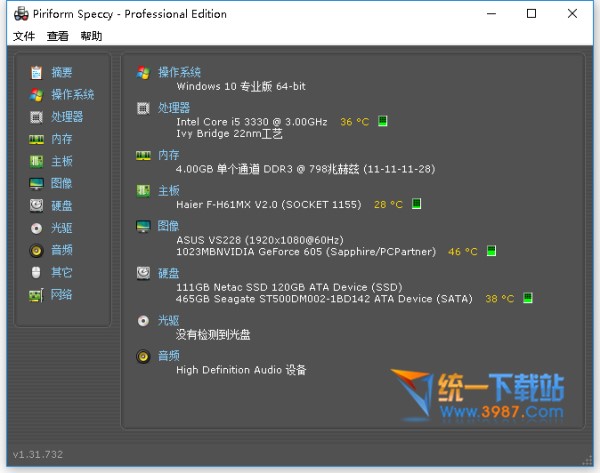Go to 内存 section in sidebar
600x473 pixels.
[x=62, y=139]
